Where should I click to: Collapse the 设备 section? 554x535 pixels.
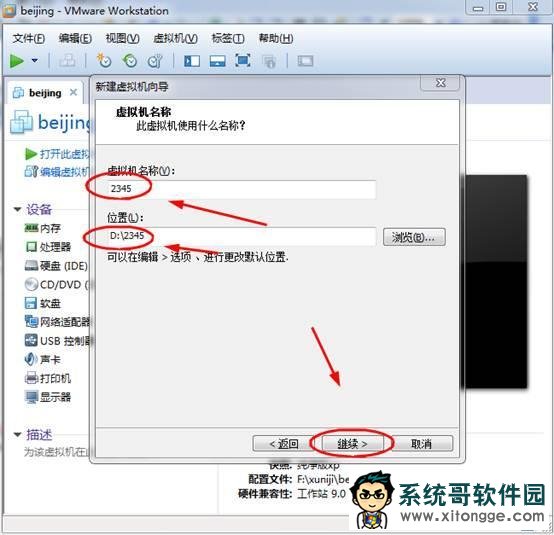pyautogui.click(x=17, y=209)
